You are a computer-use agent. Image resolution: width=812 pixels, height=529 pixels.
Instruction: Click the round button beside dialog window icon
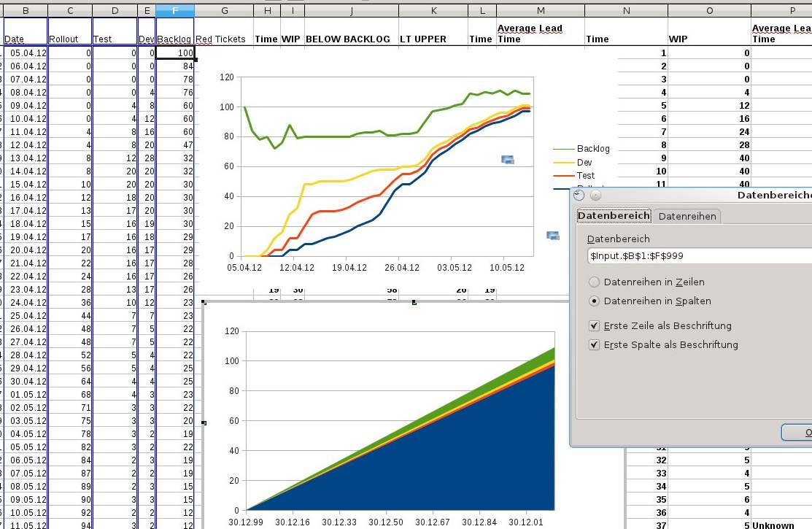[595, 195]
